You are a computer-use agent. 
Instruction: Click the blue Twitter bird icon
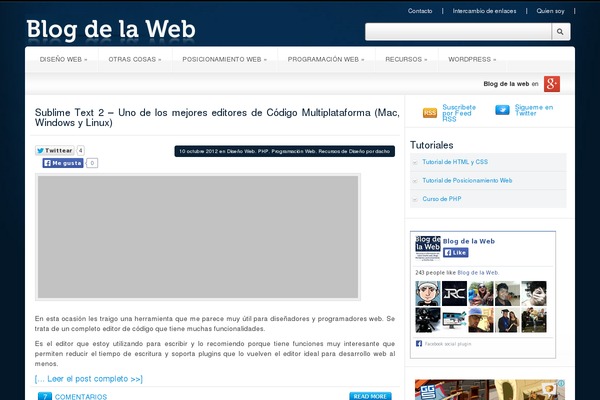click(502, 110)
